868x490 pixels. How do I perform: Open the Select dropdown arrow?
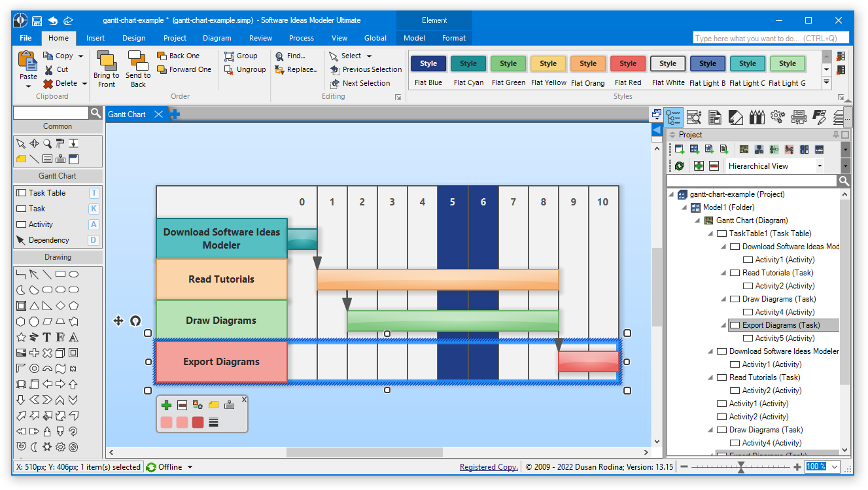tap(369, 56)
